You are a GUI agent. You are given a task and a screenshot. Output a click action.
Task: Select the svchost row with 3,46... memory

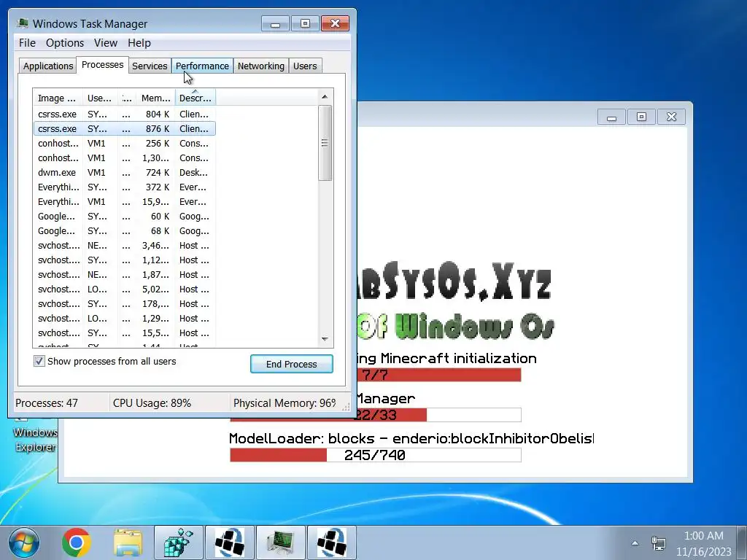tap(124, 246)
